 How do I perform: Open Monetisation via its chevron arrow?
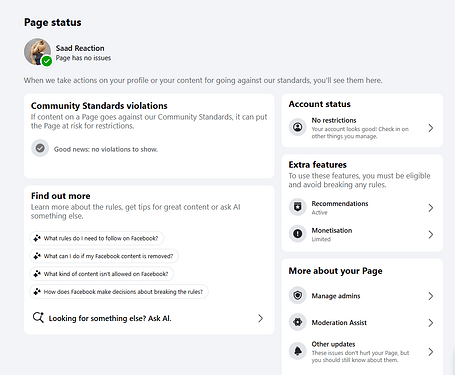(x=431, y=235)
